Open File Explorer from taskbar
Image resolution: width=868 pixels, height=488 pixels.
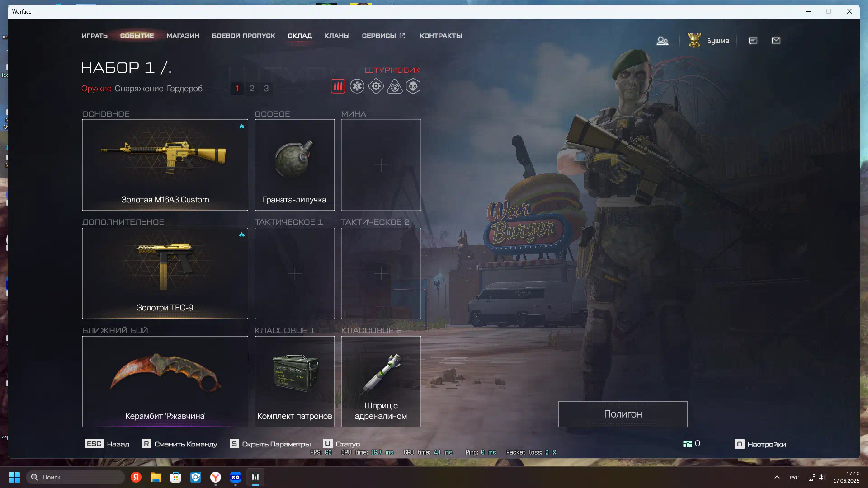point(156,477)
